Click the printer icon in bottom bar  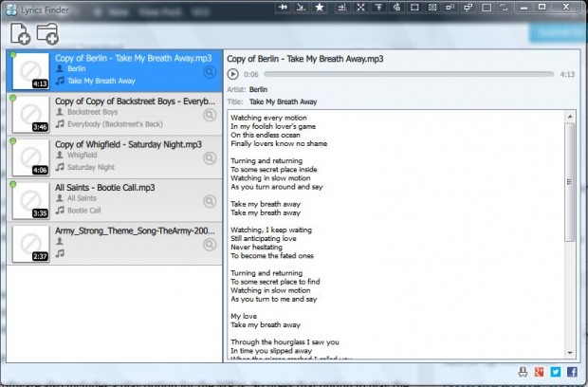click(522, 372)
